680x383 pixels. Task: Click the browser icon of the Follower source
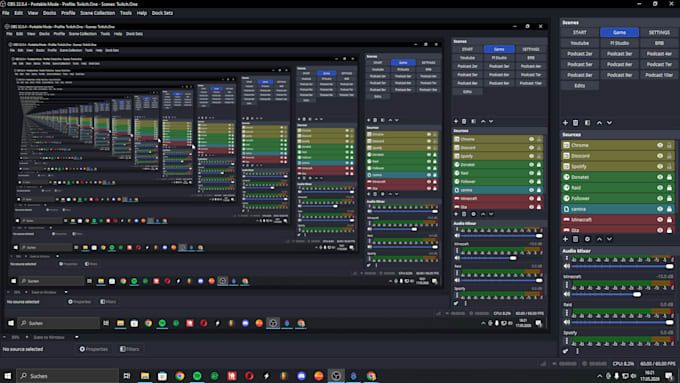point(566,198)
